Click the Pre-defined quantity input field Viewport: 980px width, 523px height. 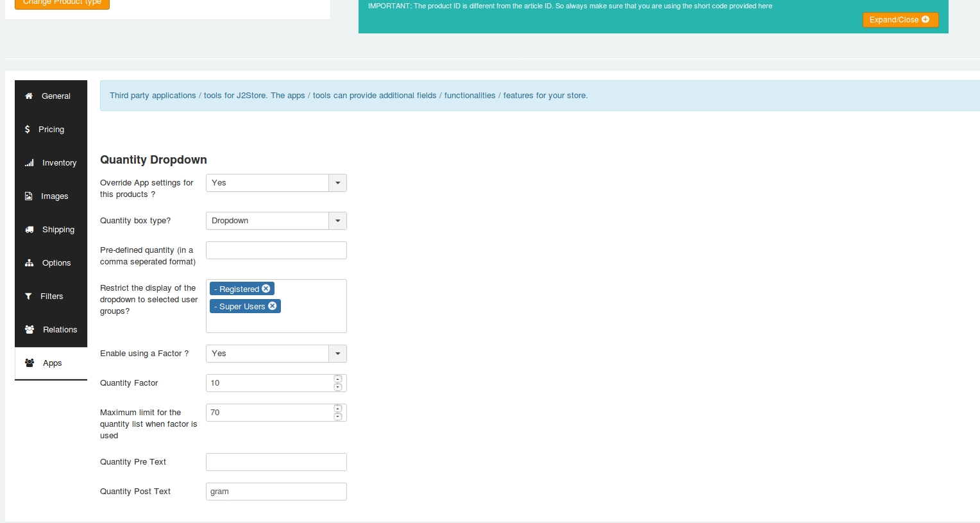(x=276, y=250)
